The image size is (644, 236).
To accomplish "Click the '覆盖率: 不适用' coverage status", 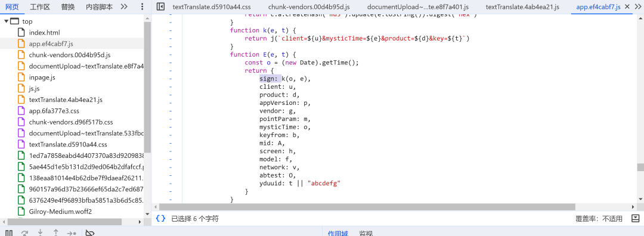I will pos(599,219).
